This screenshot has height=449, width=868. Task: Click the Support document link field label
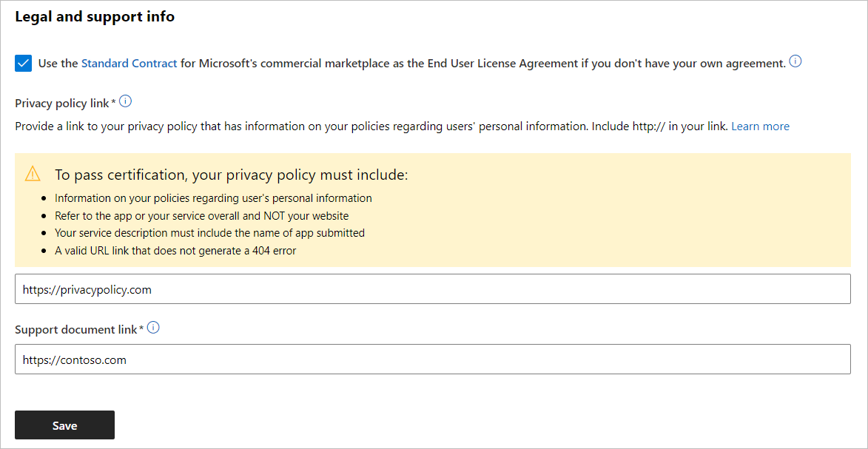click(76, 329)
